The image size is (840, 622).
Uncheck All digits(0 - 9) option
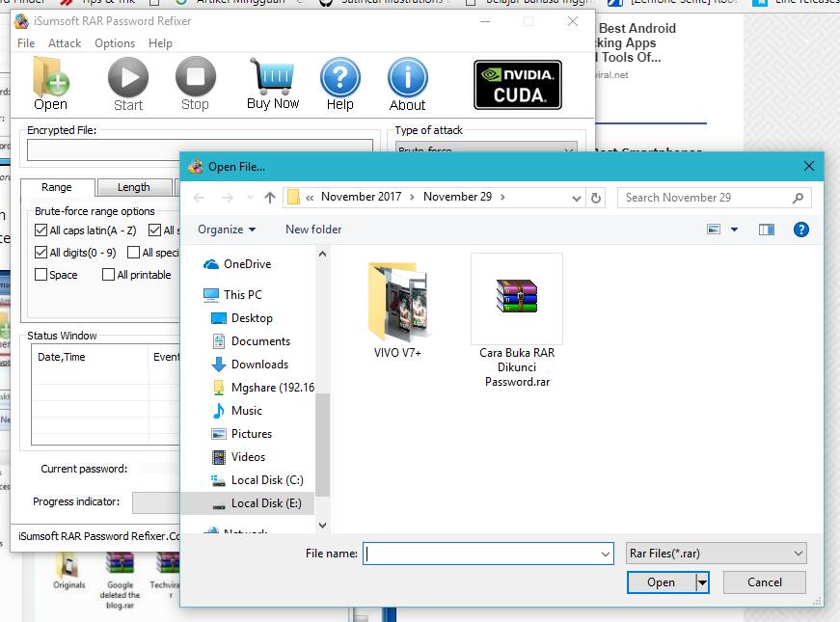(41, 253)
